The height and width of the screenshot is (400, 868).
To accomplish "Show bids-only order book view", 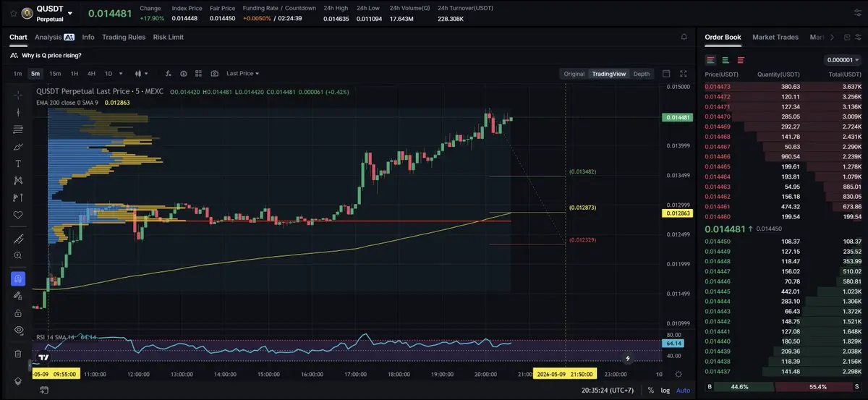I will pos(726,60).
